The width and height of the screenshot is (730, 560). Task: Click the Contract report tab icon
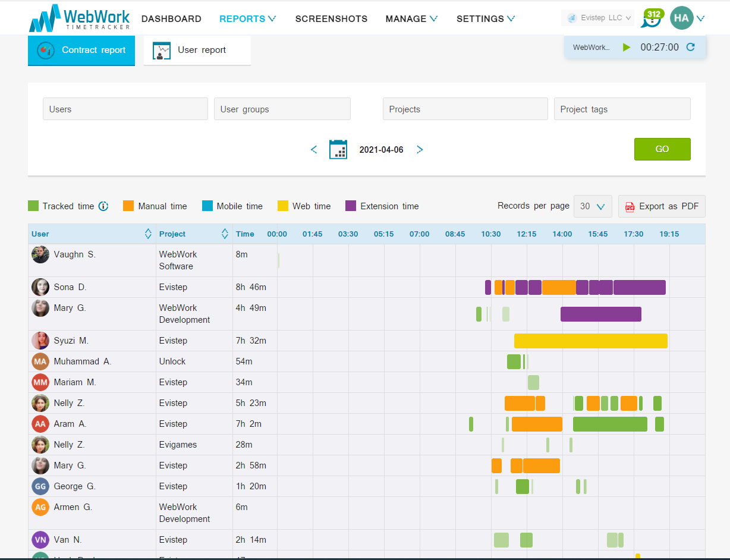pos(46,50)
